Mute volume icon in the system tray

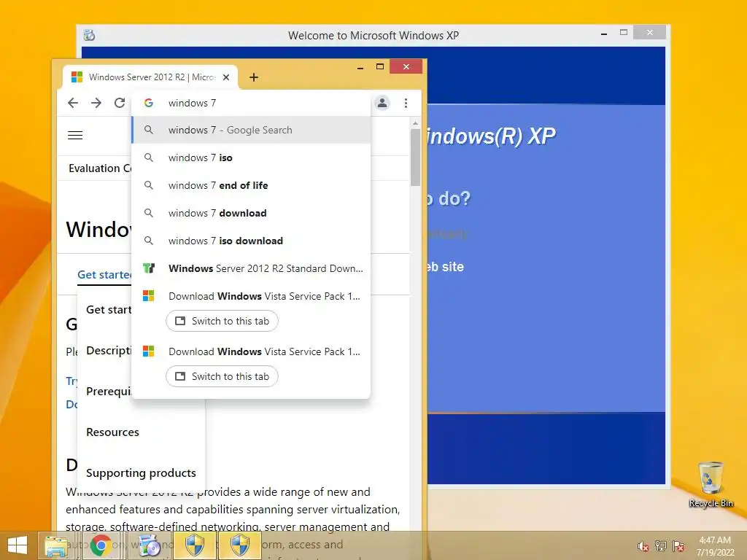coord(643,546)
